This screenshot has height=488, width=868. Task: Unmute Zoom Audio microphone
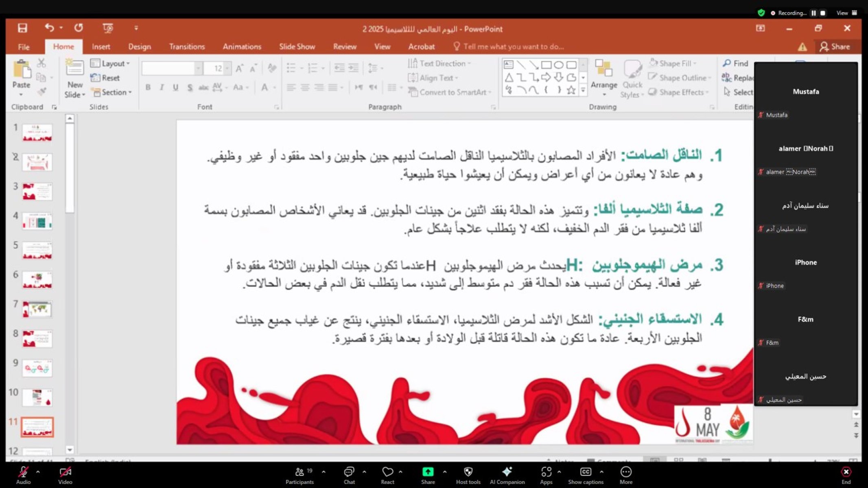point(23,475)
